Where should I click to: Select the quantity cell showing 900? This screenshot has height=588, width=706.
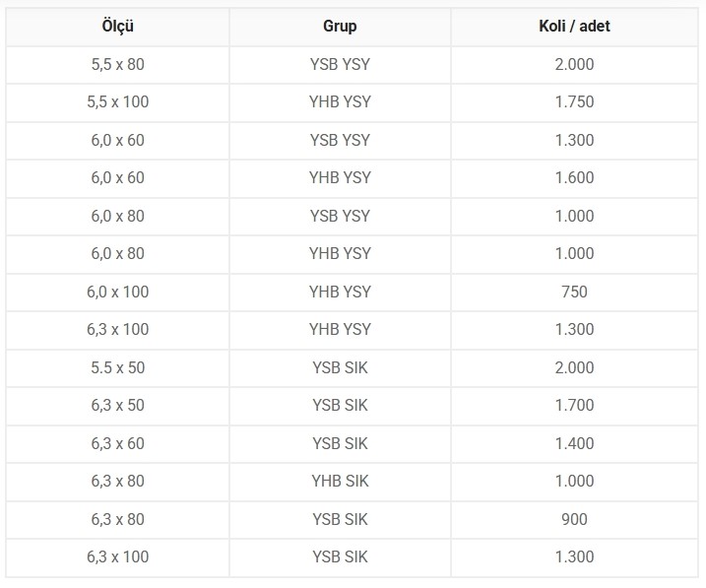pos(574,519)
